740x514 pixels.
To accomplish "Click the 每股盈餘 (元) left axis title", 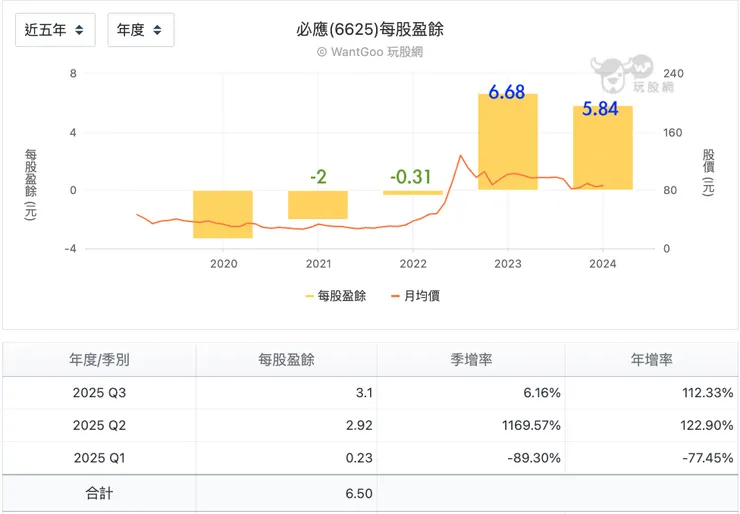I will pyautogui.click(x=31, y=185).
